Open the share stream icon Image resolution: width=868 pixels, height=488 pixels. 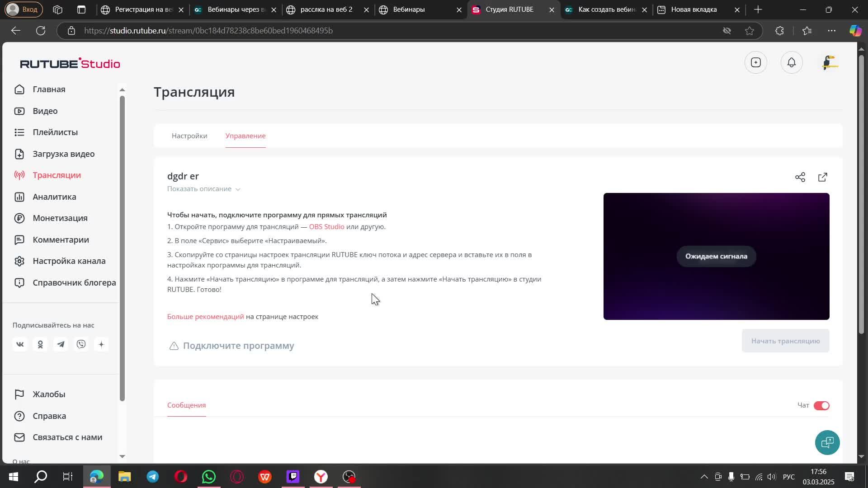(x=800, y=177)
